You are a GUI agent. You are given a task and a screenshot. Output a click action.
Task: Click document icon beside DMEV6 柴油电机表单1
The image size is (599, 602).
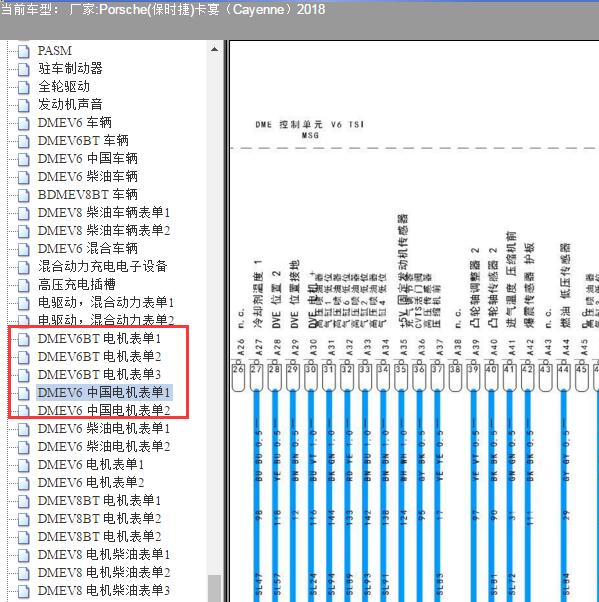pyautogui.click(x=23, y=429)
